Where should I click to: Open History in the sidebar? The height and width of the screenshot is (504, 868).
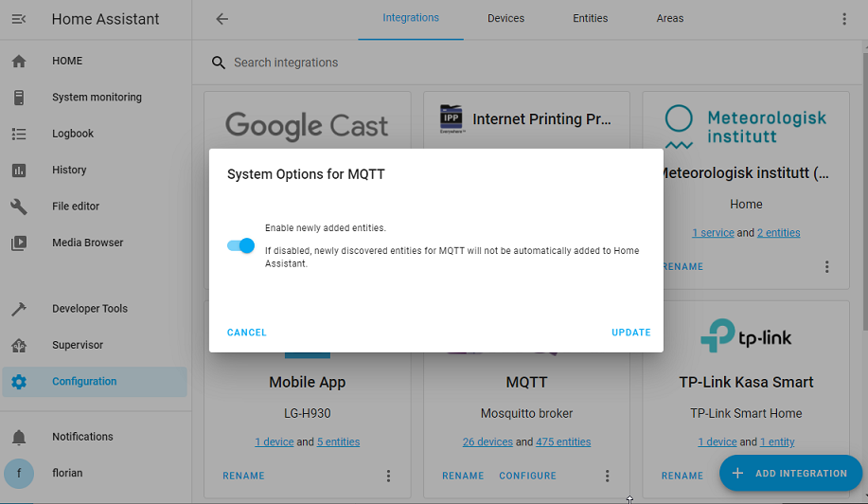(x=95, y=170)
